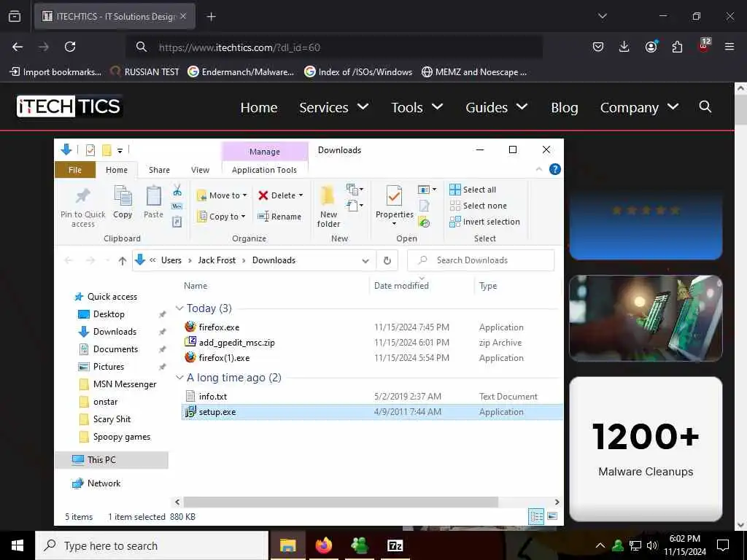
Task: Click the taskbar Type here to search box
Action: point(152,545)
